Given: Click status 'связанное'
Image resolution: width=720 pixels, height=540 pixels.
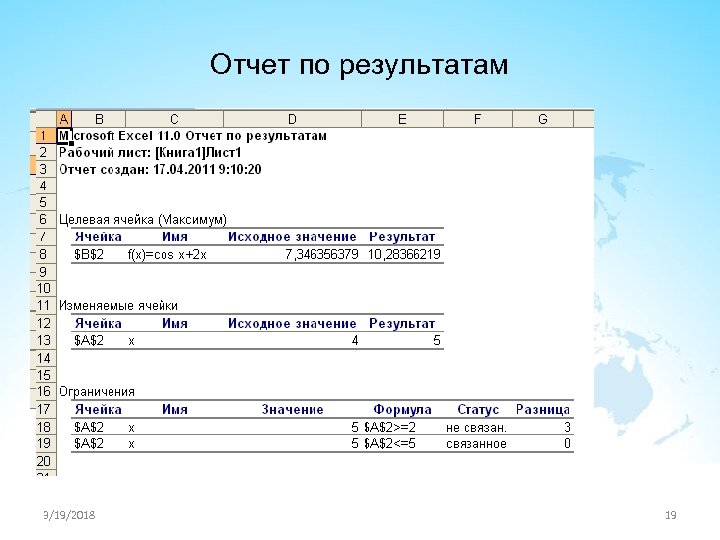Looking at the screenshot, I should pos(476,444).
